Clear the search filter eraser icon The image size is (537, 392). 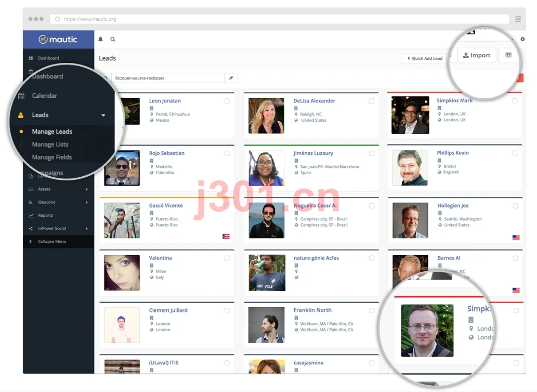231,78
